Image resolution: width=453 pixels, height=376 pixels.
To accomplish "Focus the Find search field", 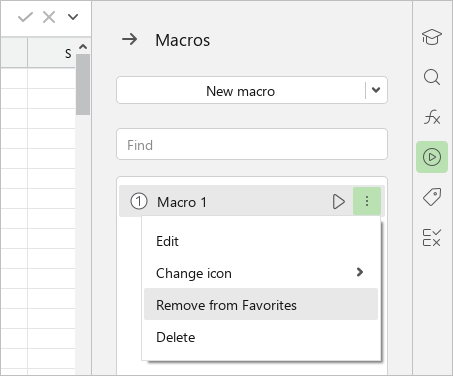I will tap(252, 144).
